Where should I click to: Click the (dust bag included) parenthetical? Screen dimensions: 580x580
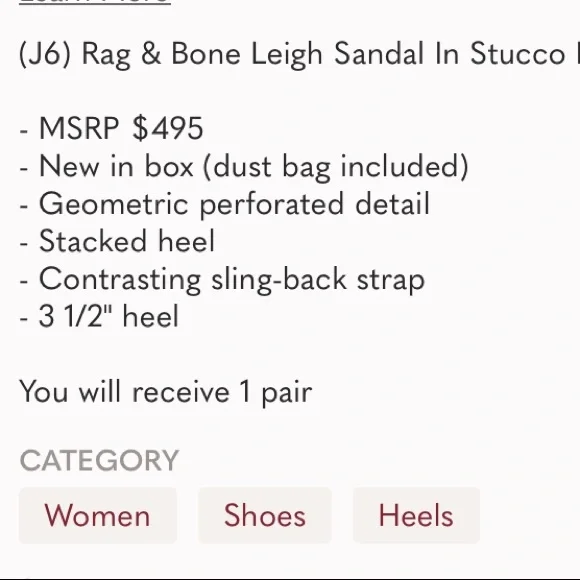point(336,167)
